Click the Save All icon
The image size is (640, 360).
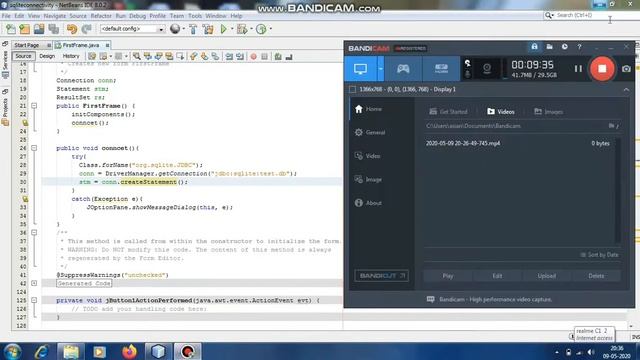click(x=53, y=29)
